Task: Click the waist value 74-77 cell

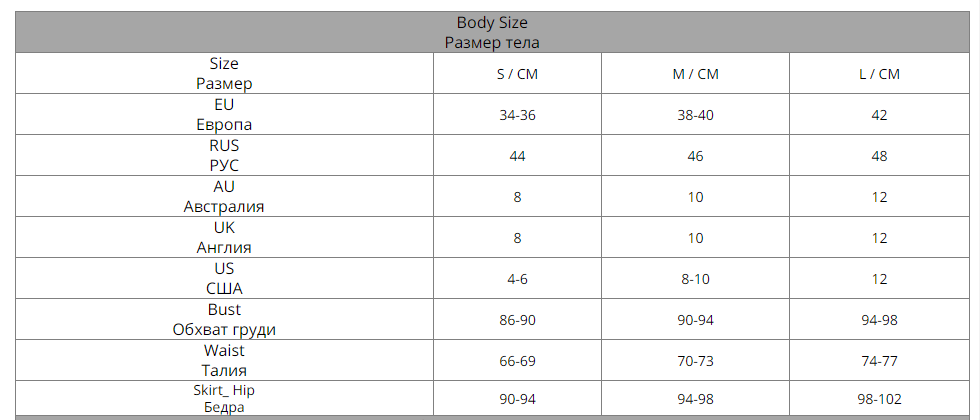Action: (879, 361)
